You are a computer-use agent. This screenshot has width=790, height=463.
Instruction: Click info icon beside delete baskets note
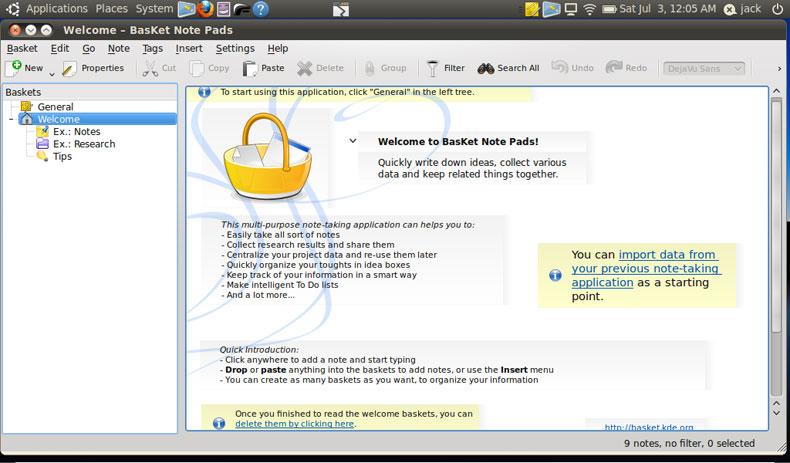219,423
